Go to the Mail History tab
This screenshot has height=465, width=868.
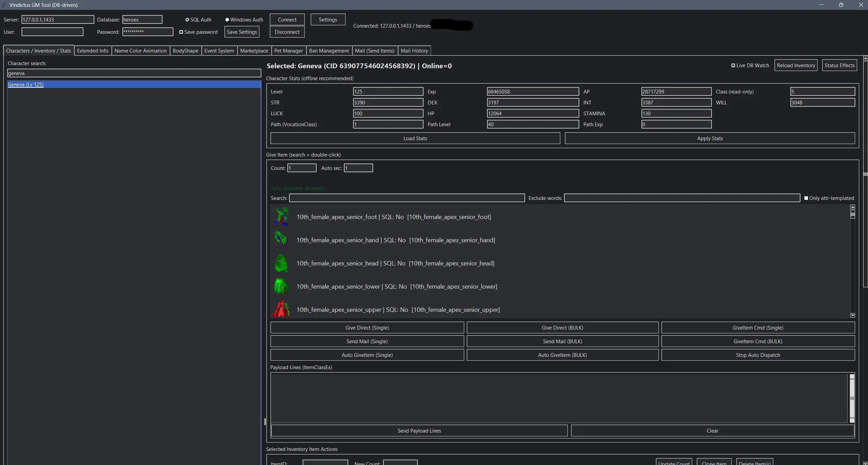tap(414, 50)
